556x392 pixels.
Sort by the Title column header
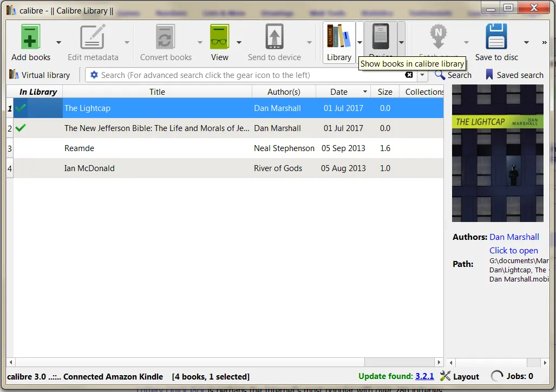(157, 92)
